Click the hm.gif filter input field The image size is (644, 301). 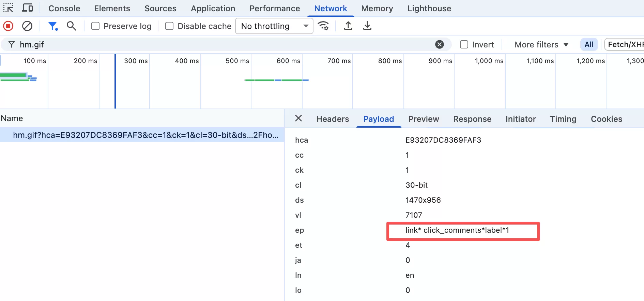tap(221, 45)
